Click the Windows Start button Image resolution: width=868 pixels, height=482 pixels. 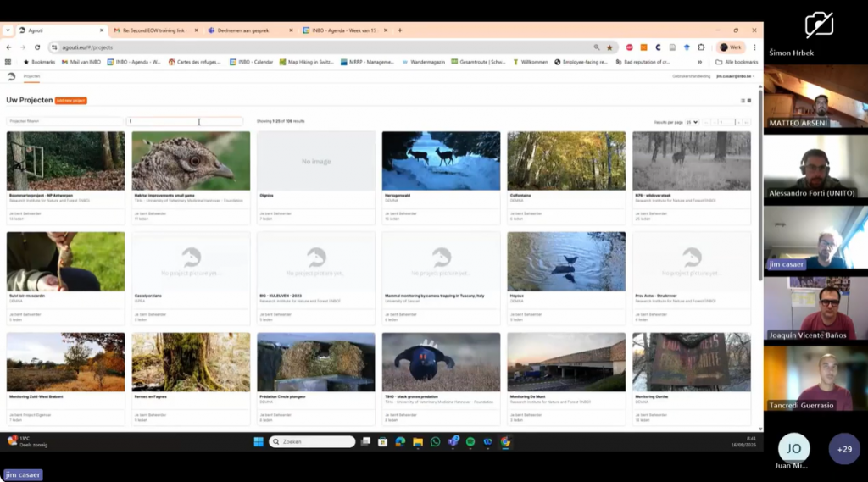(259, 441)
